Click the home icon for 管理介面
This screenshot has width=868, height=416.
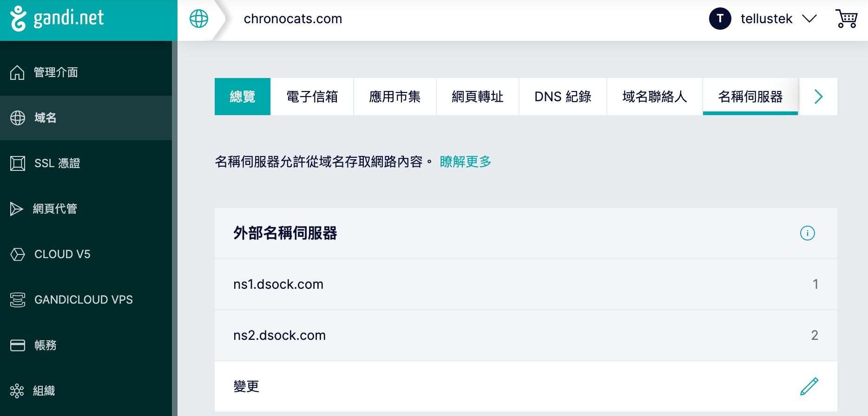point(17,72)
